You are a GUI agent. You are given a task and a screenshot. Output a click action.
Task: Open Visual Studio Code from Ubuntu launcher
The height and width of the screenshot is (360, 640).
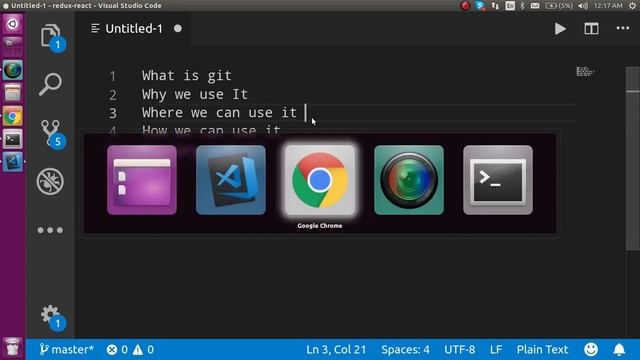tap(13, 162)
